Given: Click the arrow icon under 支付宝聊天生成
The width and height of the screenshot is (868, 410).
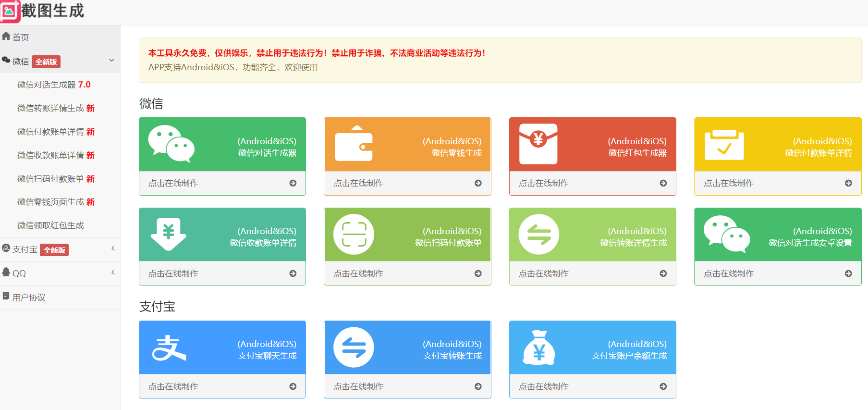Looking at the screenshot, I should [293, 386].
